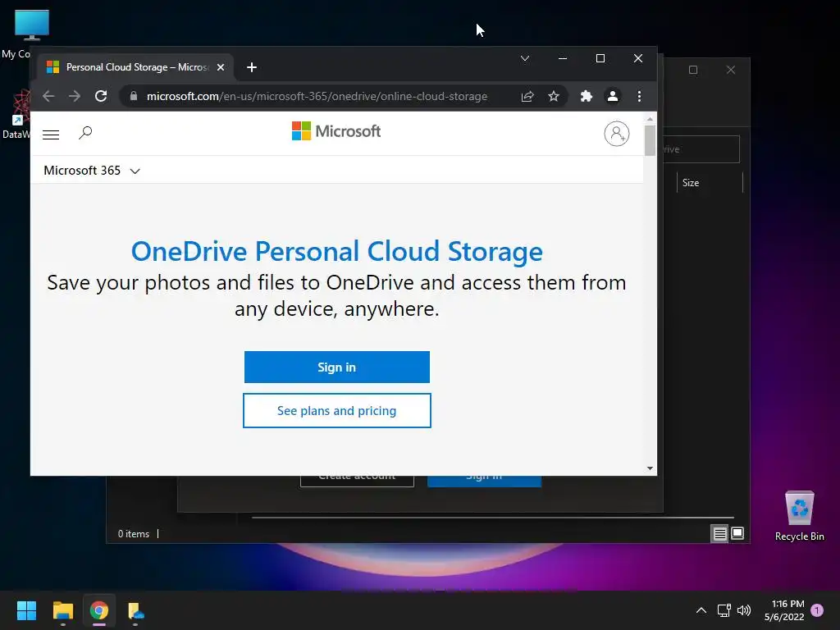Open the Chrome extensions puzzle icon
This screenshot has width=840, height=630.
click(586, 97)
